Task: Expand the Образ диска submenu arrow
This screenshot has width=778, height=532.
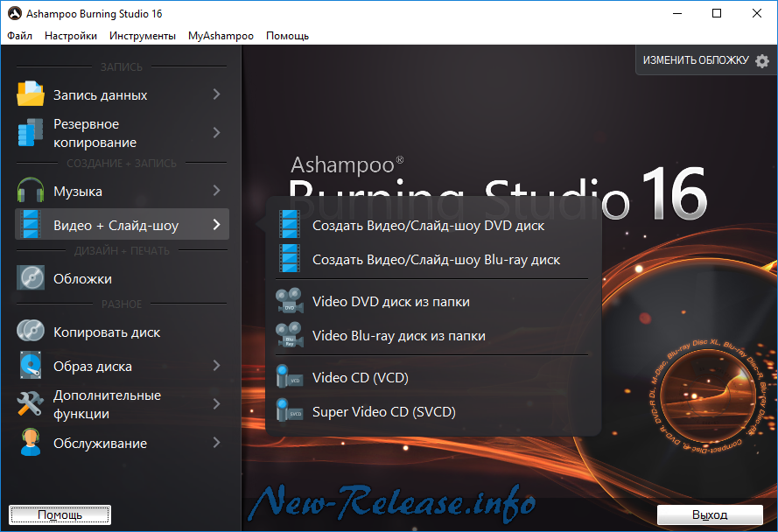Action: 216,365
